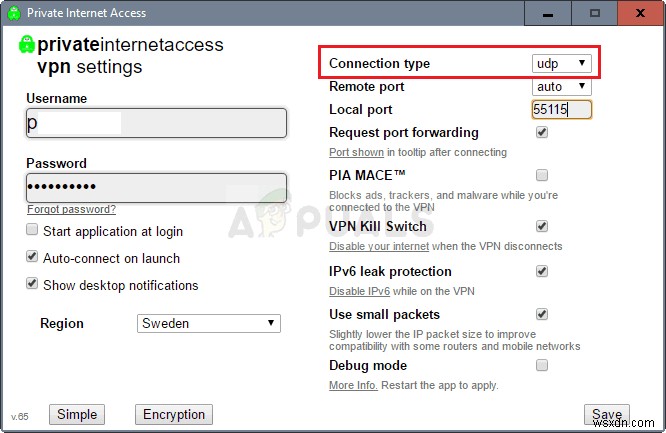Switch to Simple settings view
This screenshot has width=666, height=433.
pyautogui.click(x=77, y=414)
